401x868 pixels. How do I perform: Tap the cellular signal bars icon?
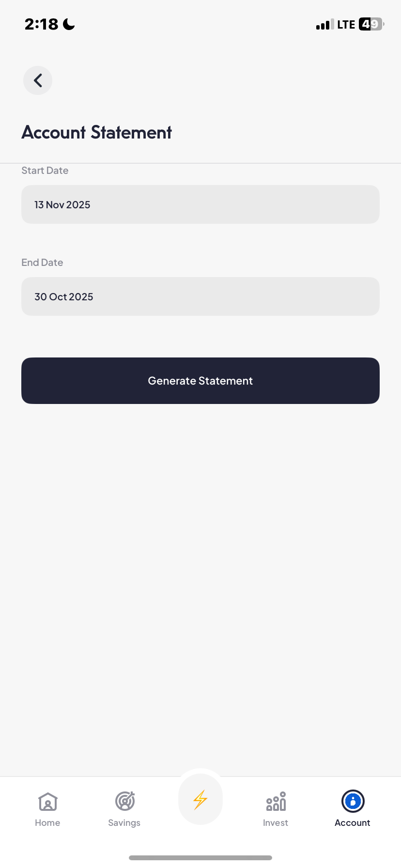click(x=324, y=25)
